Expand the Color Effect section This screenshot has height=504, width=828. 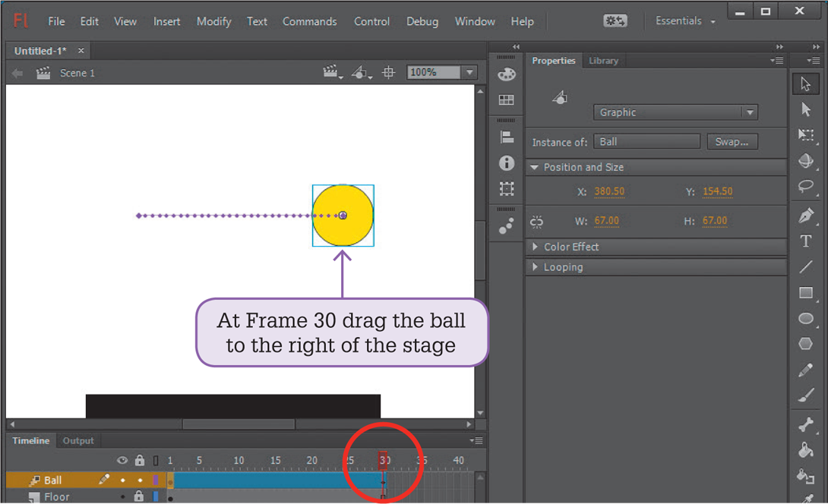pos(534,247)
